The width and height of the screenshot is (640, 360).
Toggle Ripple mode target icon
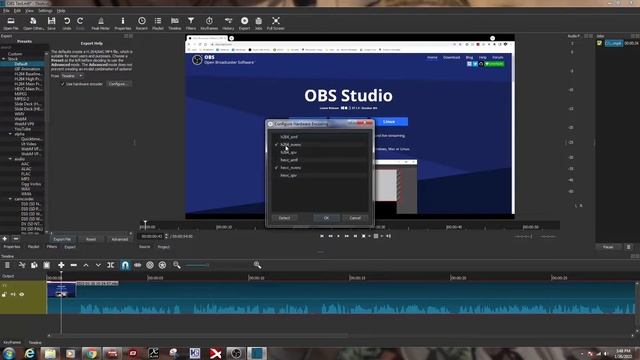(x=150, y=265)
